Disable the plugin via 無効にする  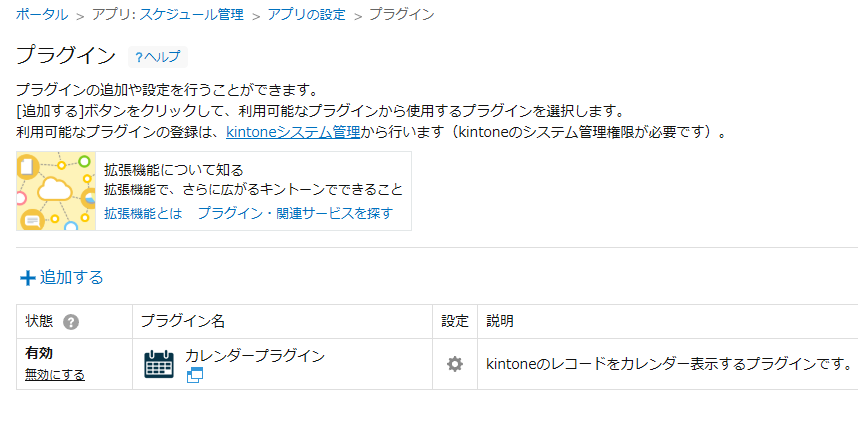tap(55, 375)
